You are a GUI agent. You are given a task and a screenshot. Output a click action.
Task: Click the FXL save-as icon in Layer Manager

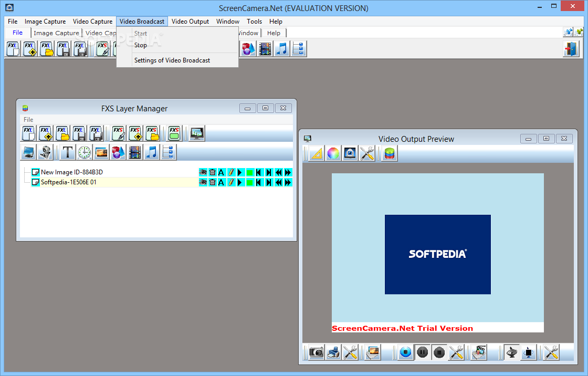96,133
